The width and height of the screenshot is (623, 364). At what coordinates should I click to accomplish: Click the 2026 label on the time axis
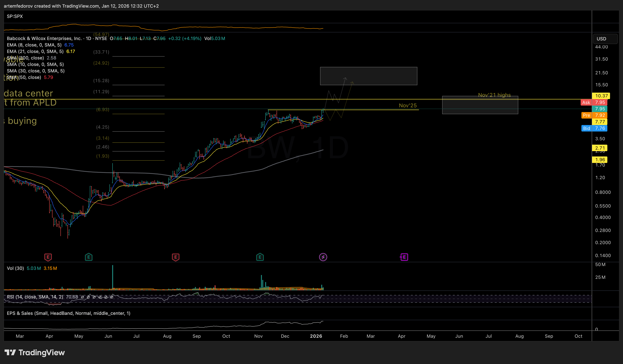(316, 336)
